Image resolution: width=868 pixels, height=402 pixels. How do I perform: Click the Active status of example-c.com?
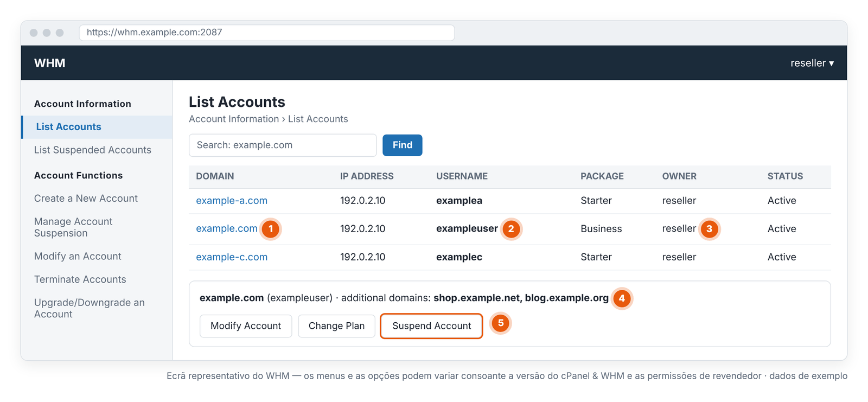click(782, 257)
